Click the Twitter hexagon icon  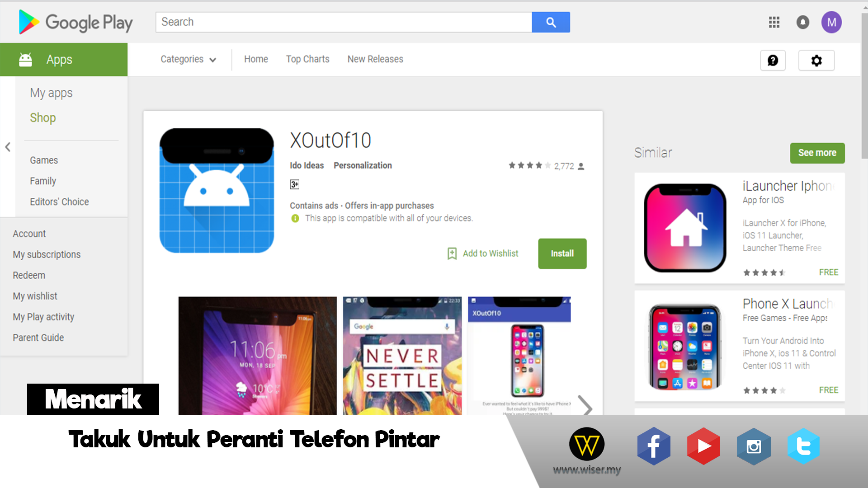pyautogui.click(x=803, y=446)
